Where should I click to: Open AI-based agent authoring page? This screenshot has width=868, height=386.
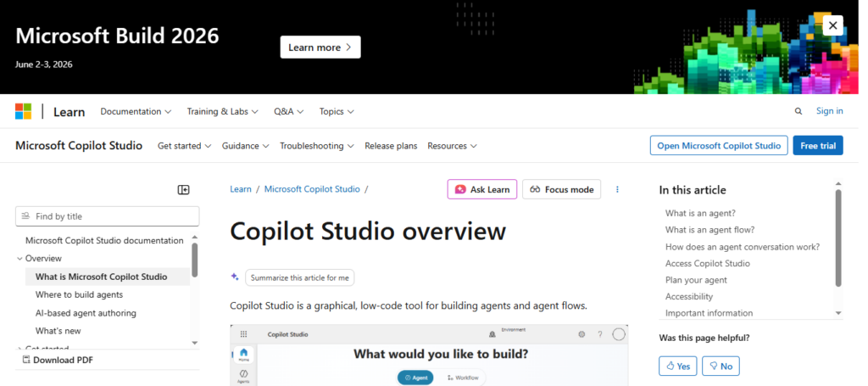(x=86, y=313)
